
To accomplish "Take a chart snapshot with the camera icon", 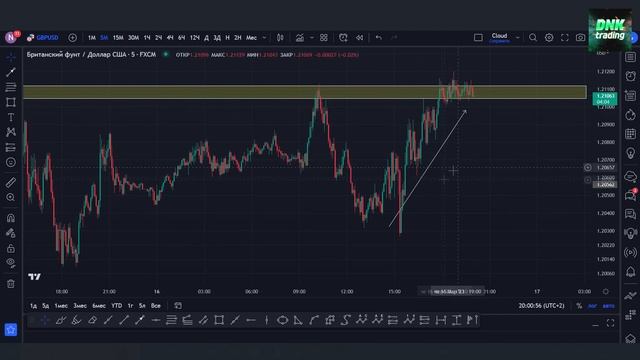I will pos(580,38).
